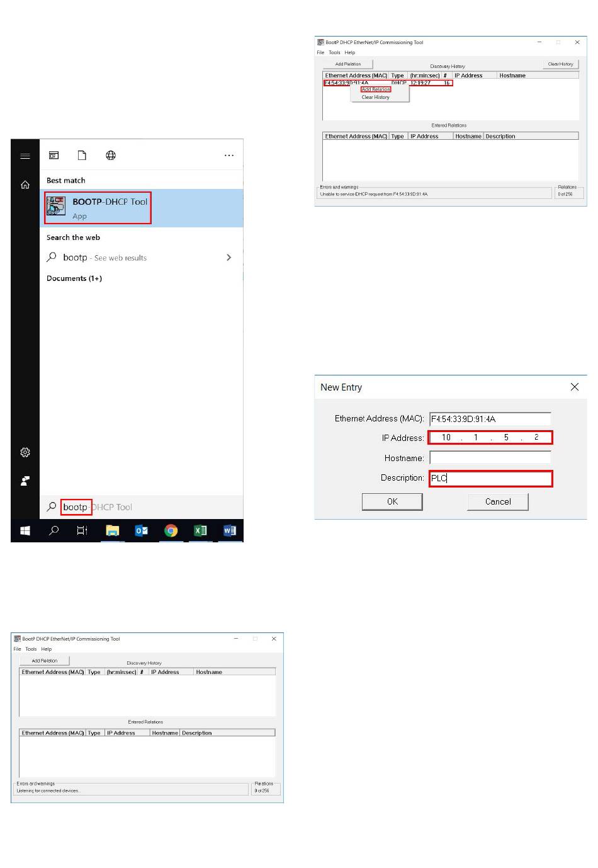
Task: Click the '16' count cell in the discovered row
Action: [x=447, y=83]
